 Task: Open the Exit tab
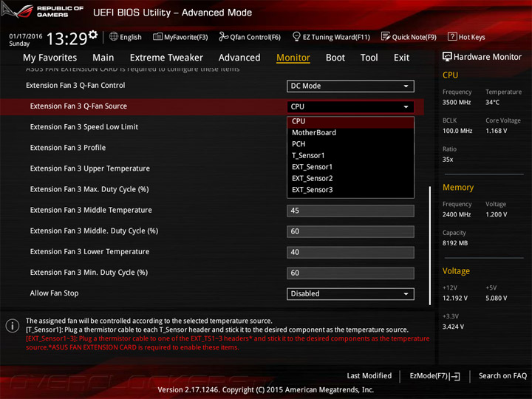(401, 58)
